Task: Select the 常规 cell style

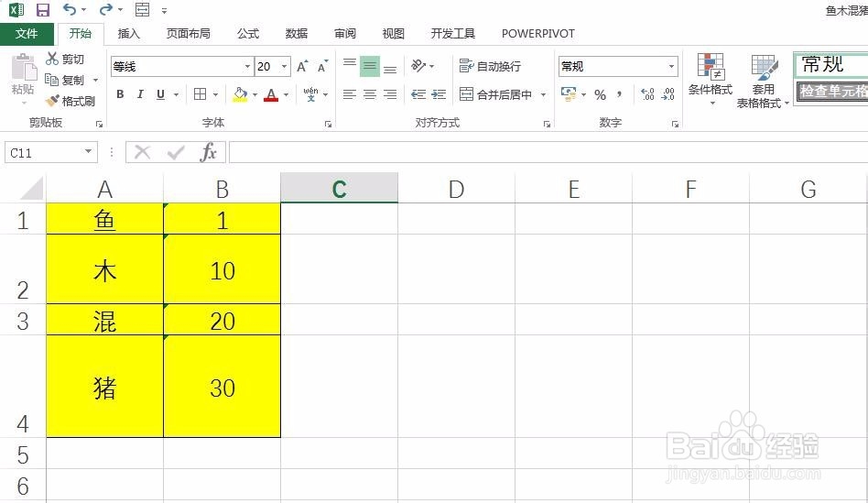Action: tap(830, 64)
